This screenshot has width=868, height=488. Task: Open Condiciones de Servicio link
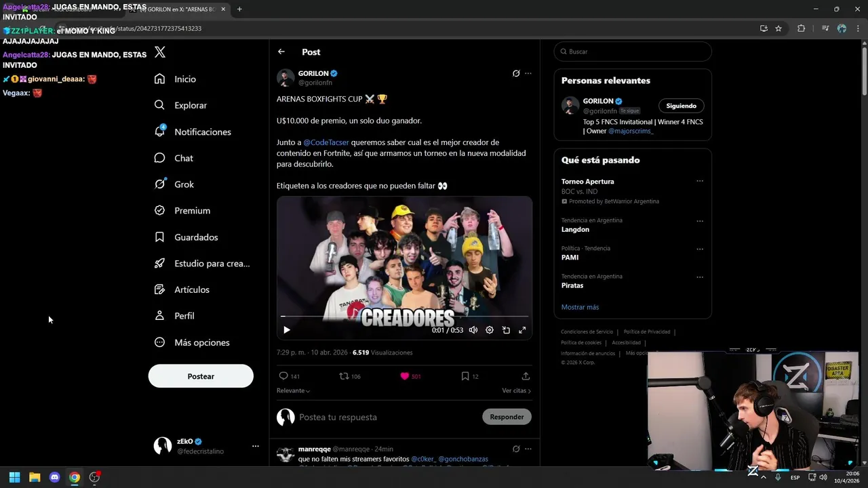587,332
